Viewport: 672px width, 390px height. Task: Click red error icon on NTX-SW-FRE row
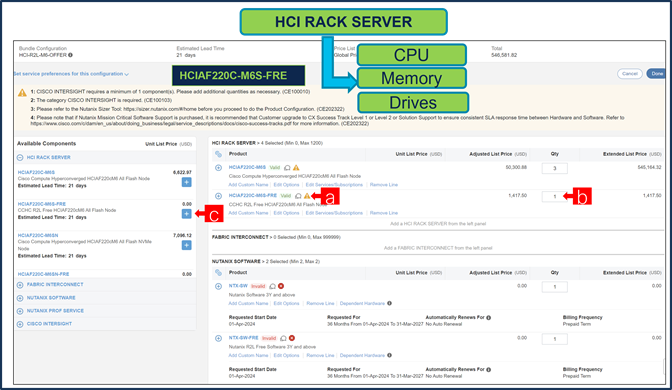pos(292,339)
